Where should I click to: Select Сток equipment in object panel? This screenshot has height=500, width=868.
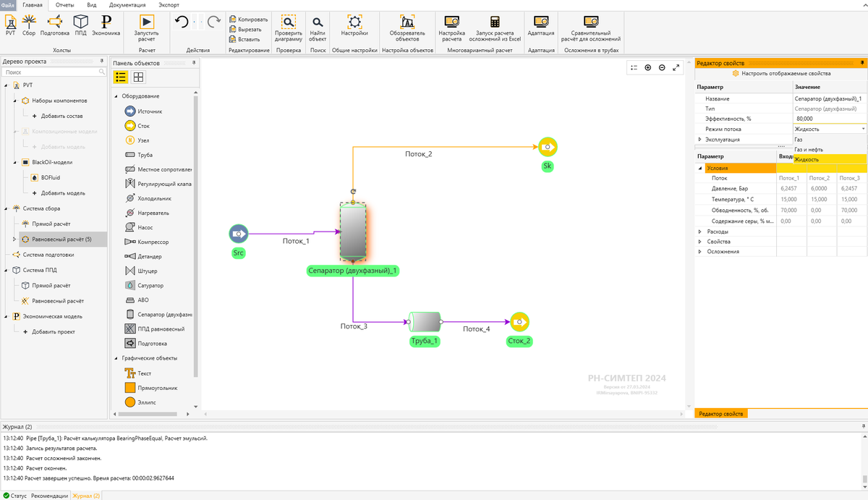point(137,126)
